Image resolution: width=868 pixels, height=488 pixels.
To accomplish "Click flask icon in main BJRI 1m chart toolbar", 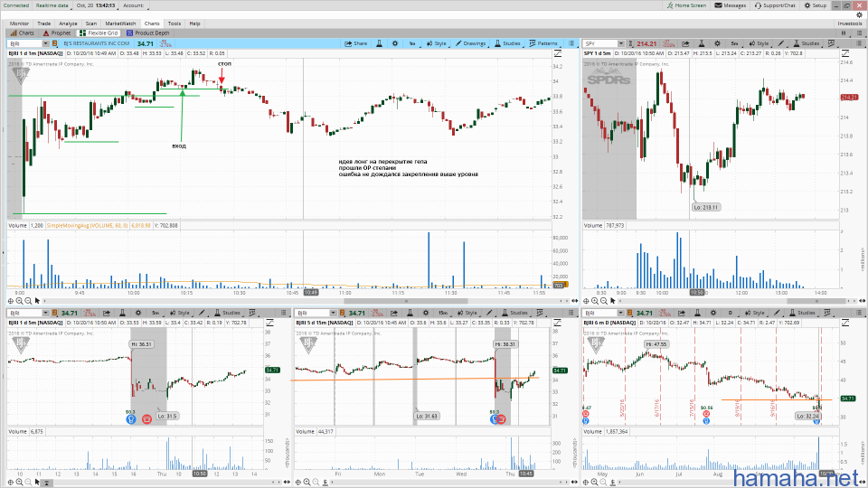I will (x=379, y=43).
